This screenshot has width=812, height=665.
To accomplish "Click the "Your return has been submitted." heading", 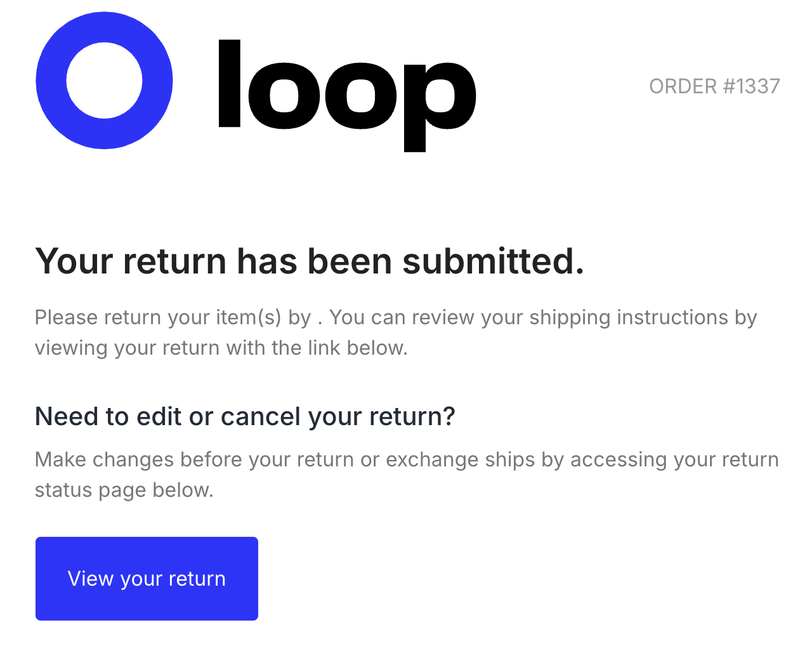I will (x=309, y=261).
